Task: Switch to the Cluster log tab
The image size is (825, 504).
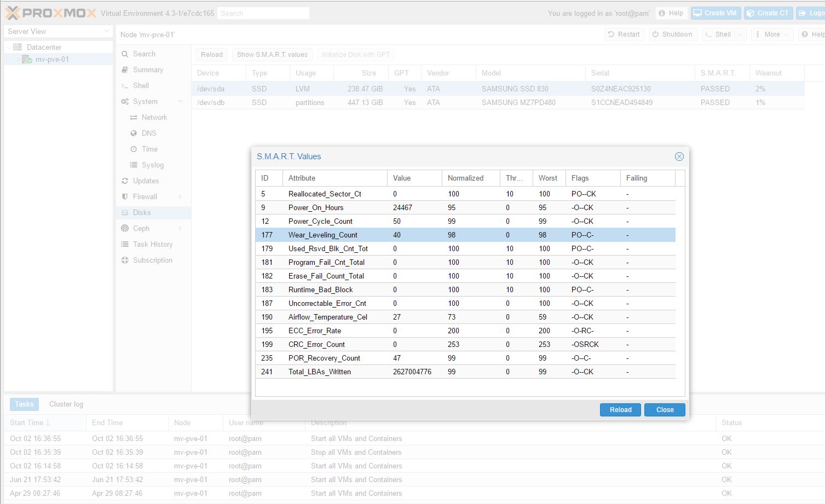Action: click(x=66, y=404)
